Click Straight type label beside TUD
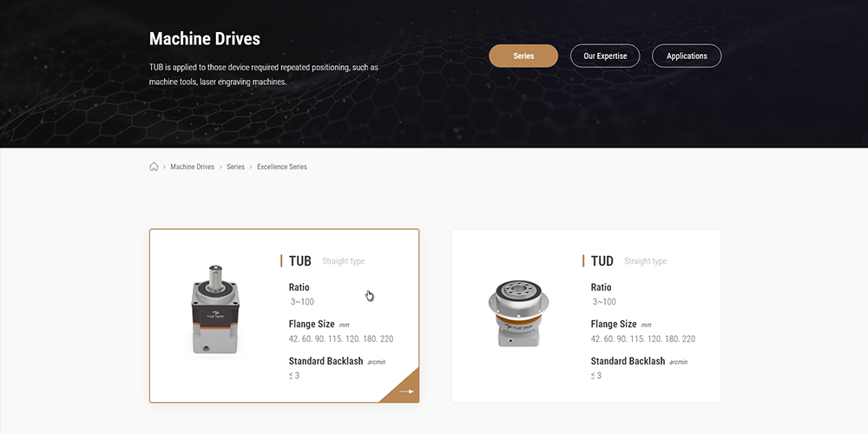 (646, 261)
